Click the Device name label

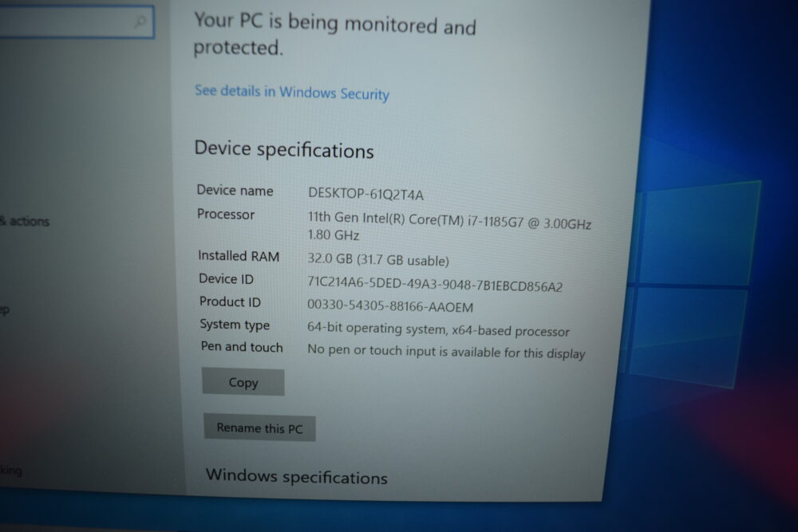(x=235, y=190)
